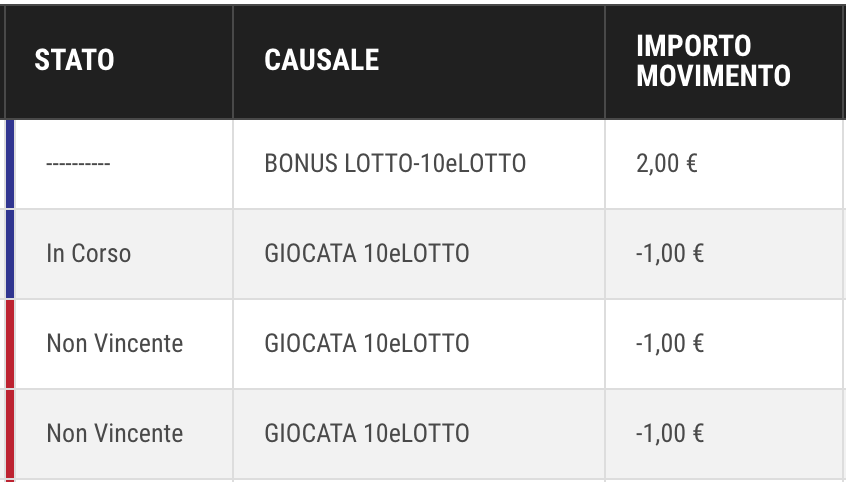Open the GIOCATA 10eLOTTO entry marked In Corso

click(x=367, y=254)
